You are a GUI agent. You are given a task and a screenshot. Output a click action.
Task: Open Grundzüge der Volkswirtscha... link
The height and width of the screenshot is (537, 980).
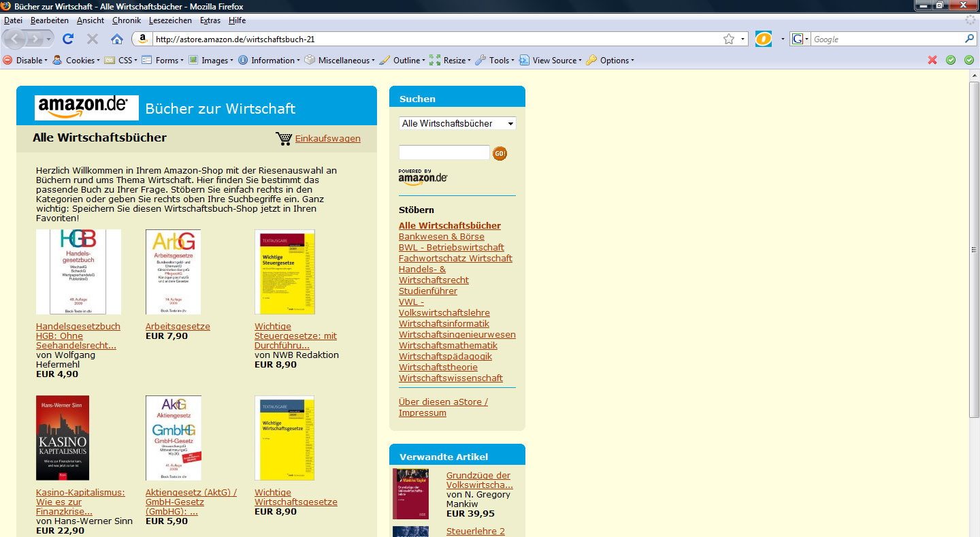coord(479,480)
